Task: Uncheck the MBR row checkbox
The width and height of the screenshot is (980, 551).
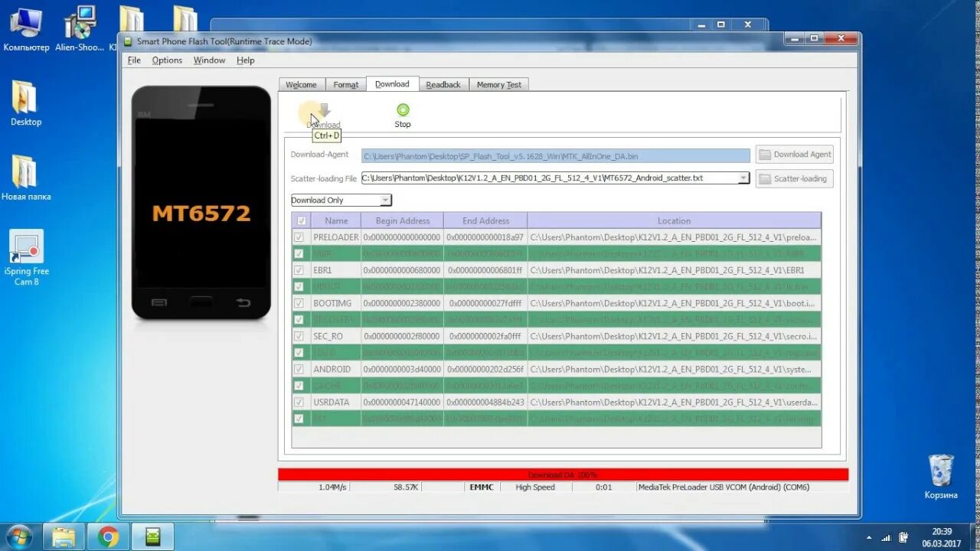Action: 299,253
